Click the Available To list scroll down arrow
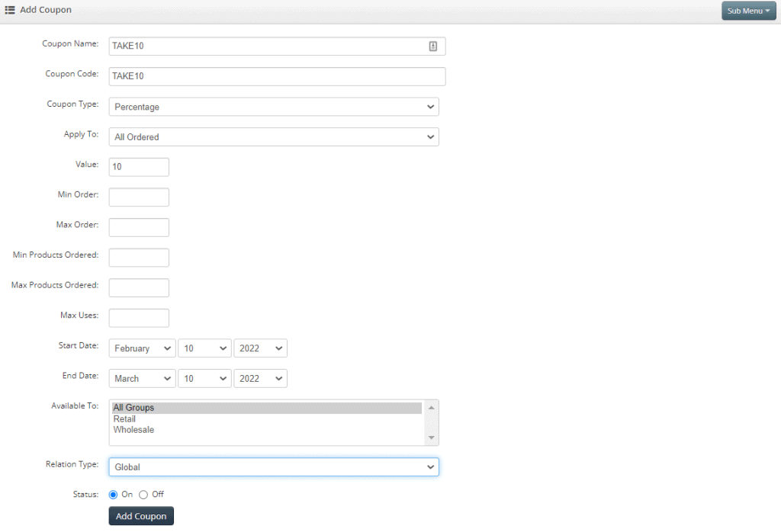 coord(432,438)
